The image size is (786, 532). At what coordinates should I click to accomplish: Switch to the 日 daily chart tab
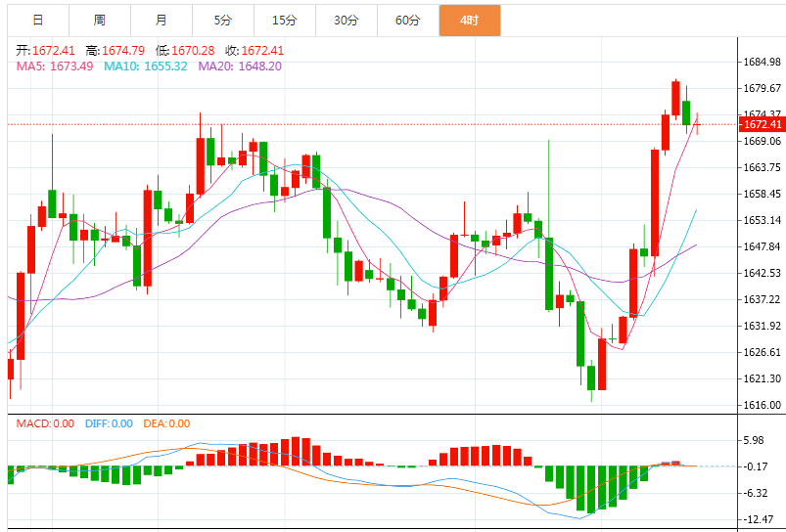[38, 21]
